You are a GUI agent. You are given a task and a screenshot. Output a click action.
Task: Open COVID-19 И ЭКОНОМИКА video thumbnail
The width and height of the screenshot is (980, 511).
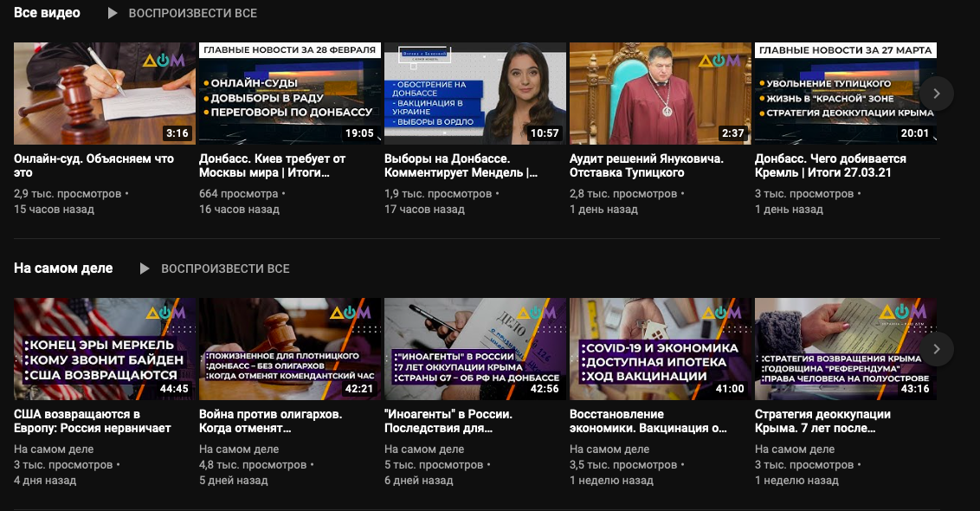(661, 348)
